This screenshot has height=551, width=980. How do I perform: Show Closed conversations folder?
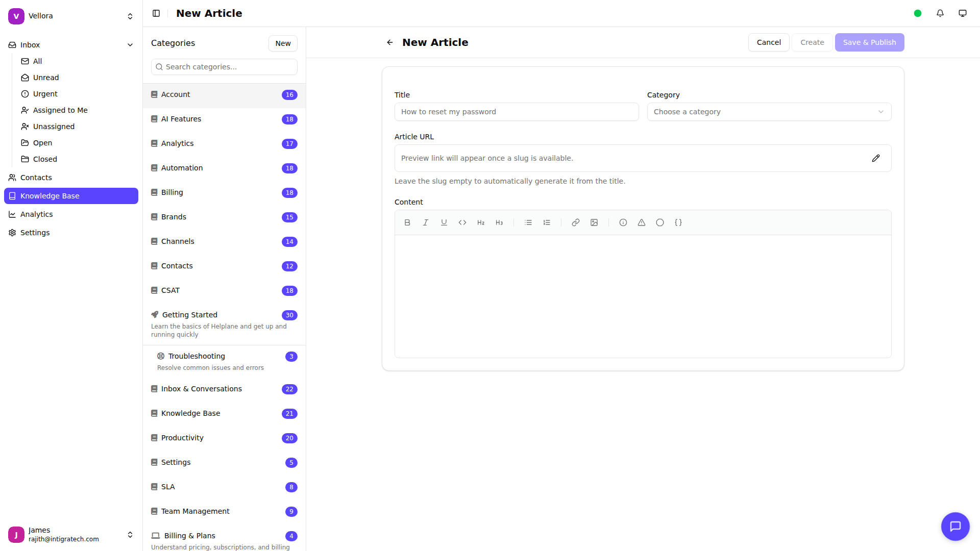point(77,159)
